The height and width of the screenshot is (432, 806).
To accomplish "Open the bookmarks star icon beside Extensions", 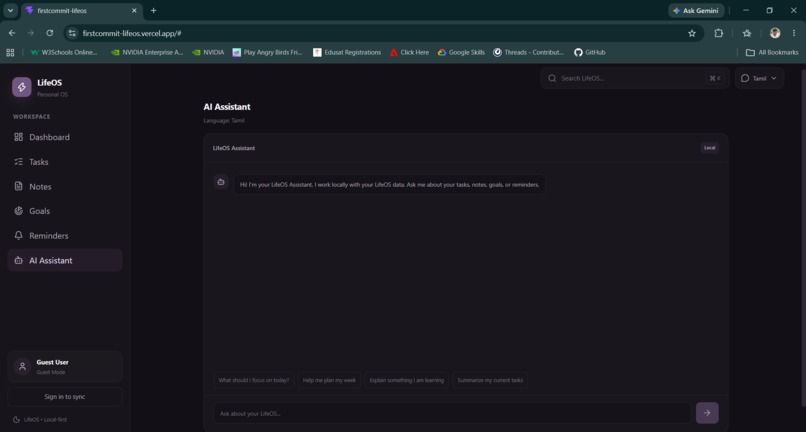I will (x=747, y=33).
